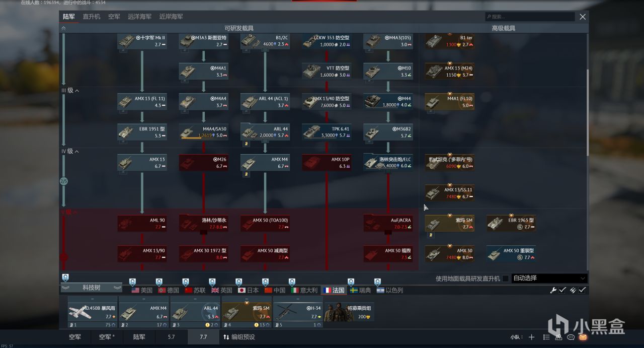Select 以色列 nation
The width and height of the screenshot is (644, 348).
390,290
